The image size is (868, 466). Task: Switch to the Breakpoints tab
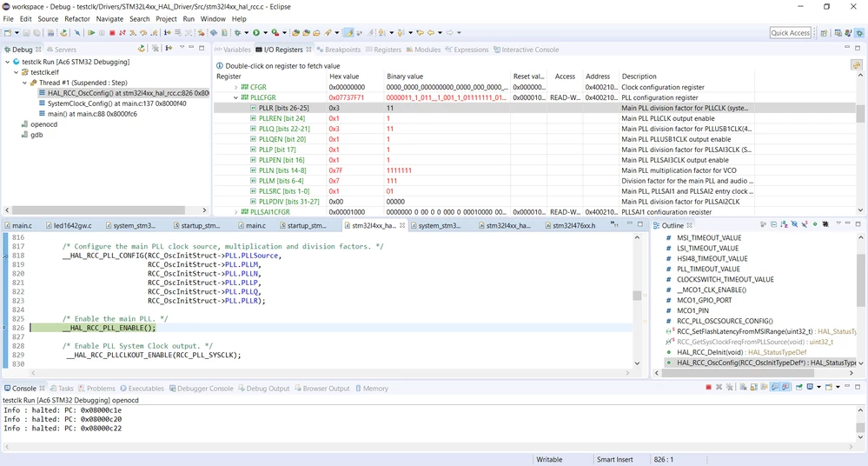coord(339,50)
